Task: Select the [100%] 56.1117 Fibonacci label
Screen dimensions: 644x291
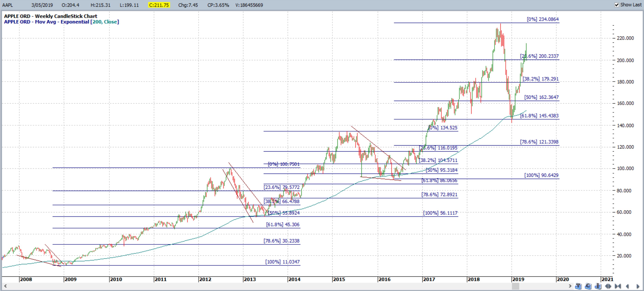Action: tap(440, 213)
